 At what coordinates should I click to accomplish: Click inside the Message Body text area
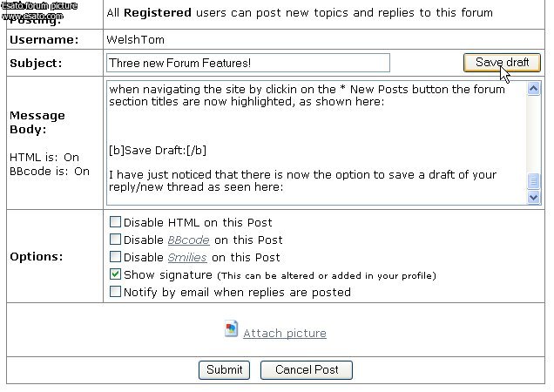pos(316,143)
